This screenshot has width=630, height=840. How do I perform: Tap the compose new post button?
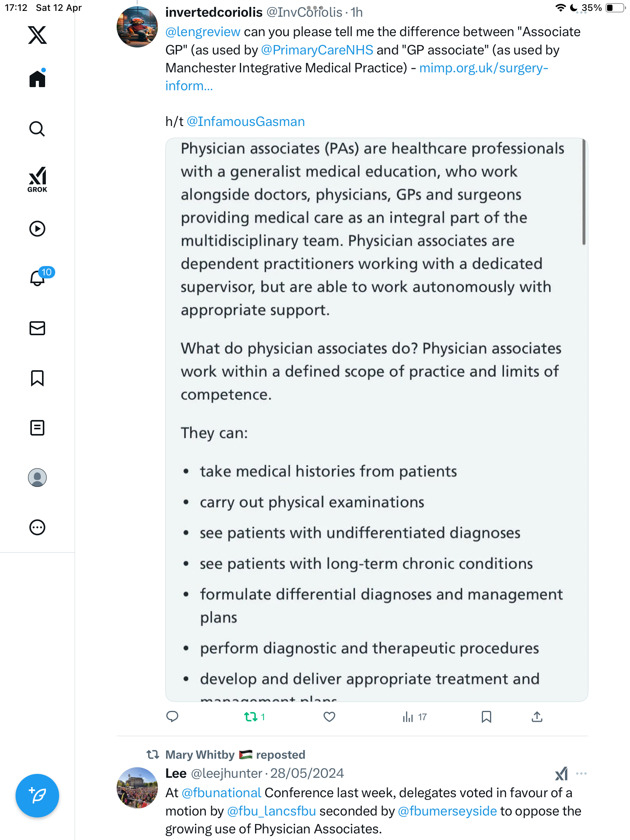(37, 796)
